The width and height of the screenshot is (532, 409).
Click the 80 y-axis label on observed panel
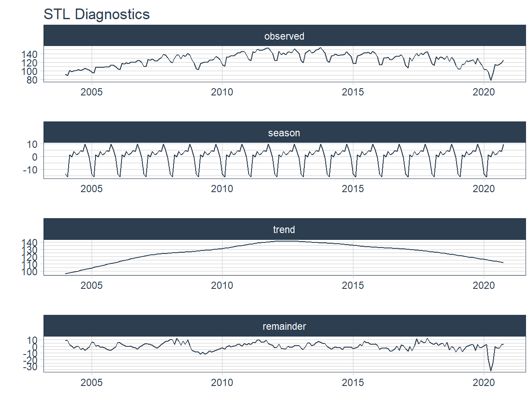(x=32, y=80)
